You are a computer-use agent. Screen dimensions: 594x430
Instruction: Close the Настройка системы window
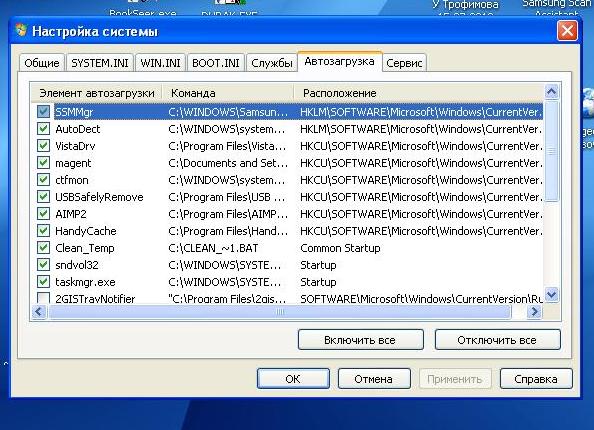pos(567,31)
